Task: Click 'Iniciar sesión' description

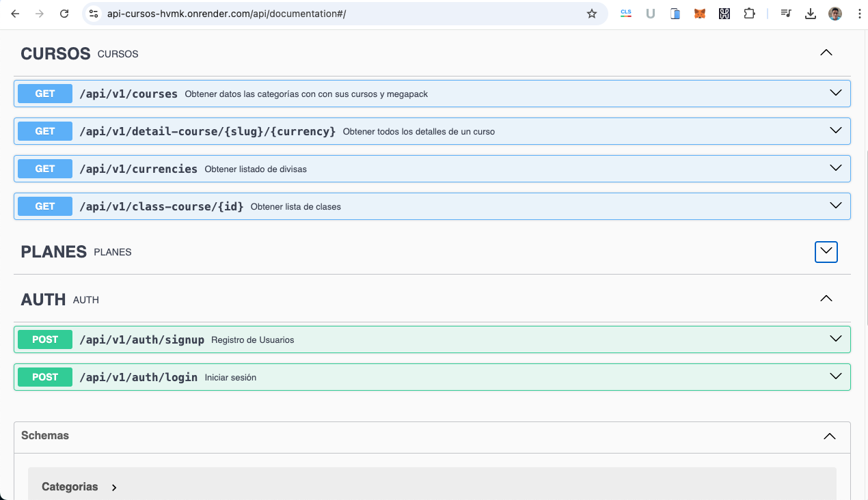Action: [231, 377]
